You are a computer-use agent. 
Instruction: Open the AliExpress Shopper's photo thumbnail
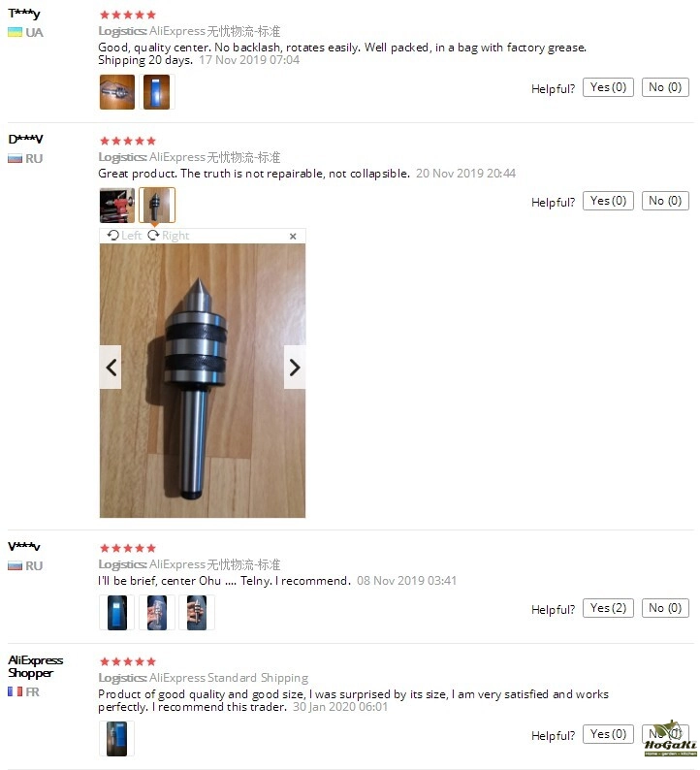pyautogui.click(x=117, y=739)
